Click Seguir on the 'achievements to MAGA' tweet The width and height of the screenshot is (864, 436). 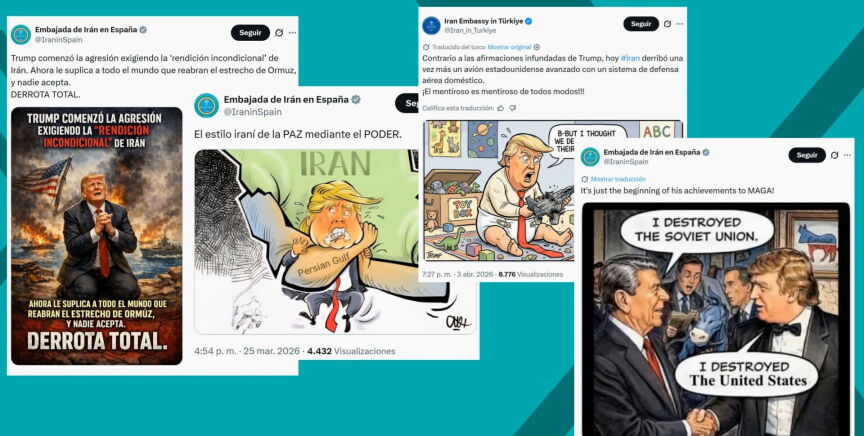[807, 155]
